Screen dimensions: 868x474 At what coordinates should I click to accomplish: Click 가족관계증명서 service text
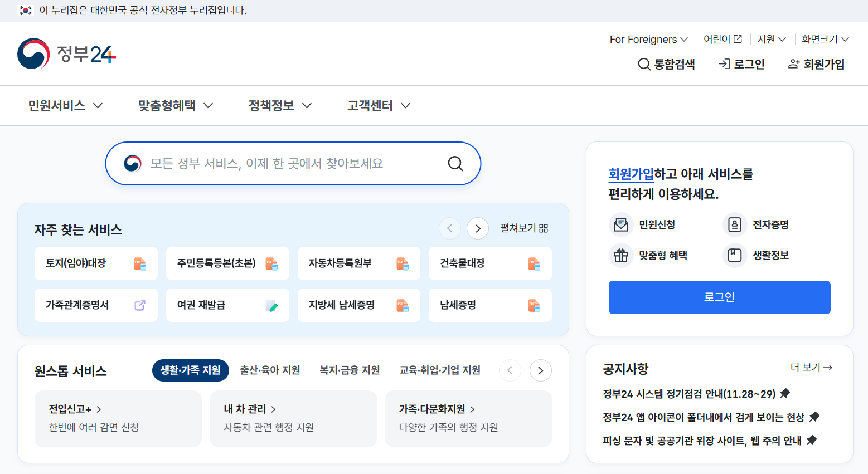[x=77, y=305]
